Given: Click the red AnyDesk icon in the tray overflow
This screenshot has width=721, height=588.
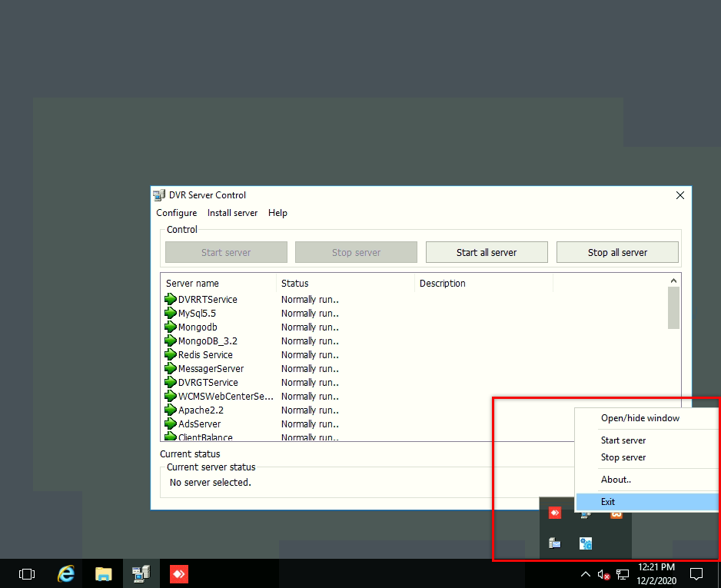Looking at the screenshot, I should pos(555,513).
